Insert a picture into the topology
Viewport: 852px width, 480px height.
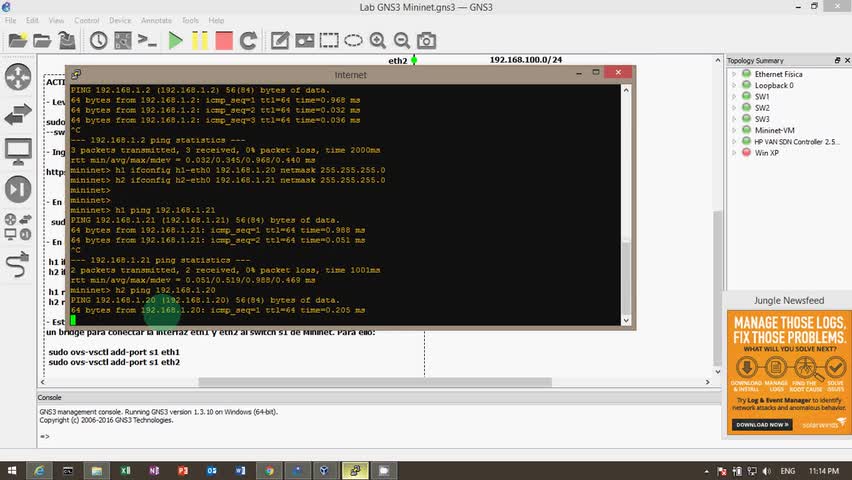[304, 40]
